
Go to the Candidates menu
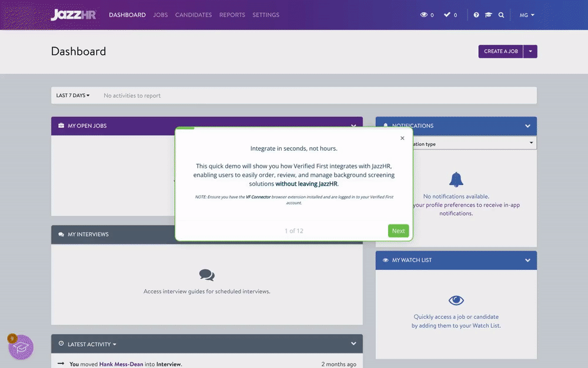click(x=193, y=15)
